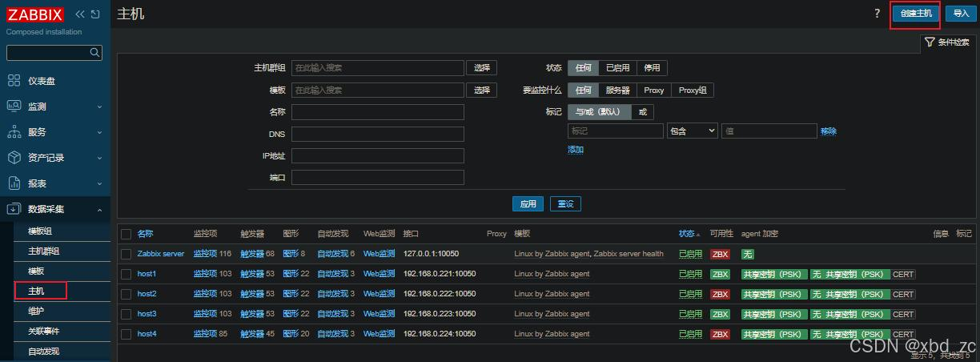
Task: Click the 无 encryption badge for Zabbix server
Action: click(x=747, y=254)
